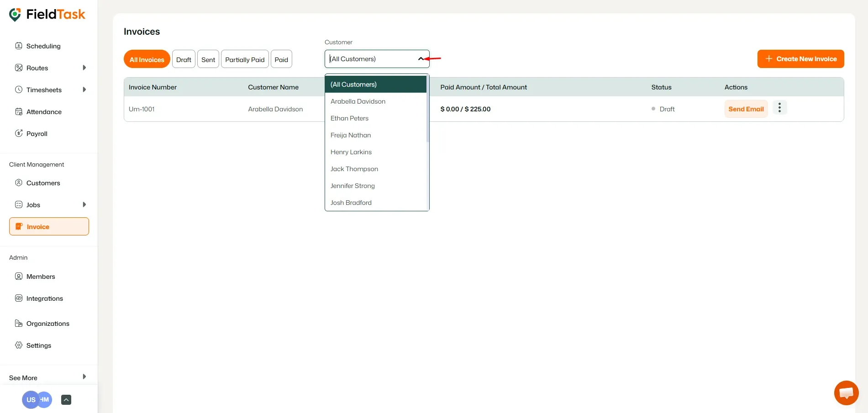
Task: Expand the See More section
Action: click(48, 377)
